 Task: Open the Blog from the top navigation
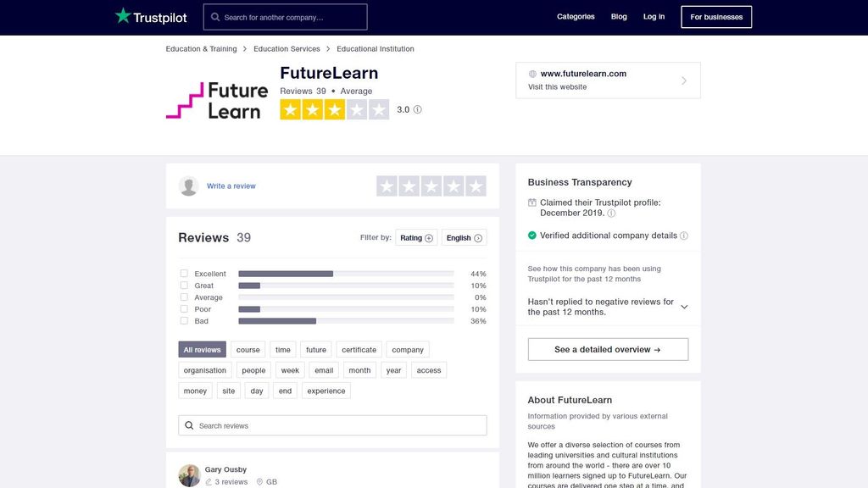(x=619, y=16)
